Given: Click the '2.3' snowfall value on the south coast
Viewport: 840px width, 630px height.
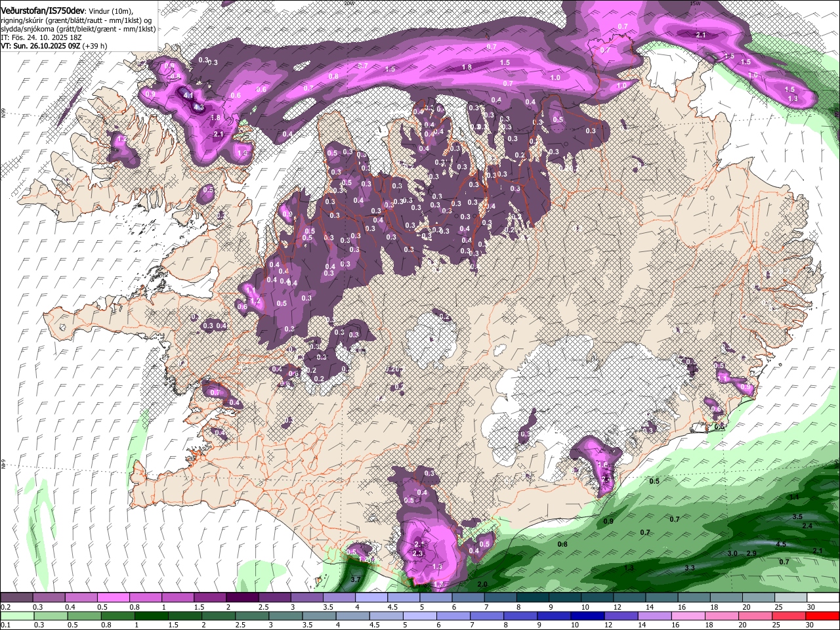Looking at the screenshot, I should coord(418,553).
